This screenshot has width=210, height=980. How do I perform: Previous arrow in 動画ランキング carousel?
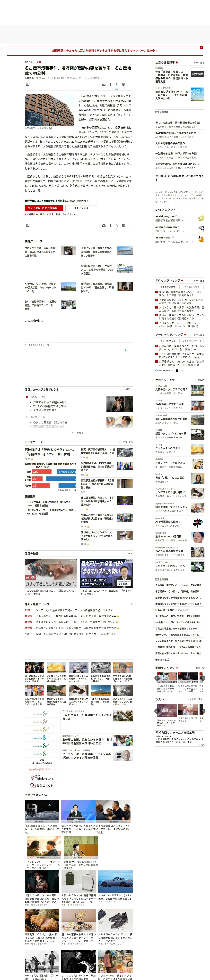coord(157,678)
